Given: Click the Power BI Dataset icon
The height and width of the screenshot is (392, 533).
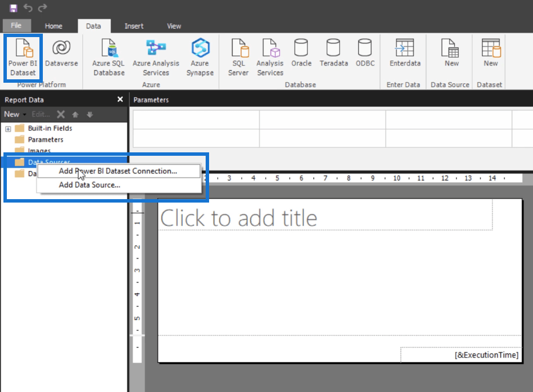Looking at the screenshot, I should (23, 57).
